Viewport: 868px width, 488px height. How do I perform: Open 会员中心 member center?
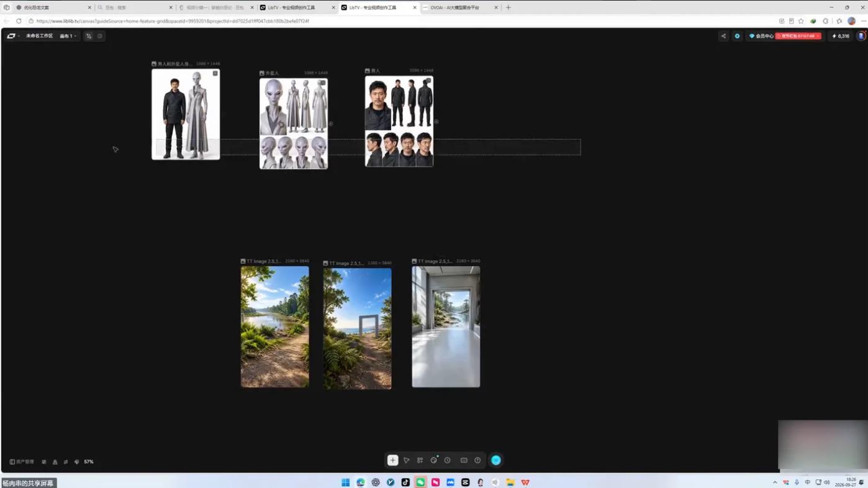pos(761,36)
